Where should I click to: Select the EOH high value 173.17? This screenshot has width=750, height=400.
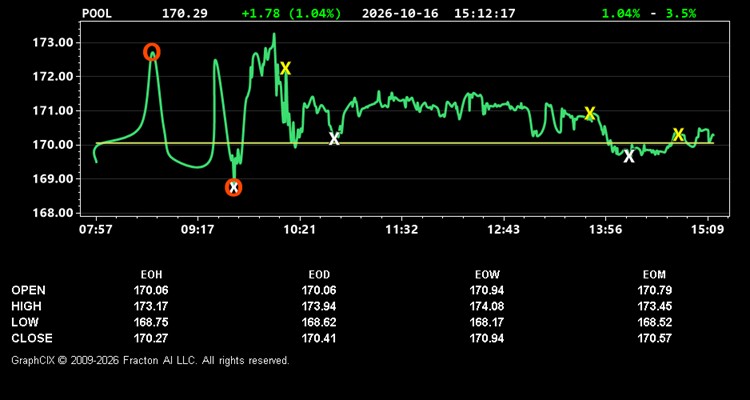[x=151, y=306]
